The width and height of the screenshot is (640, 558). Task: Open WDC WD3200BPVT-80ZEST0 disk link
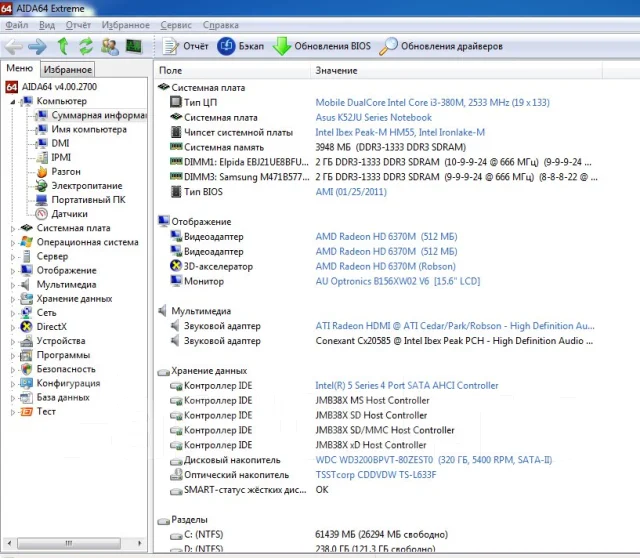point(434,460)
